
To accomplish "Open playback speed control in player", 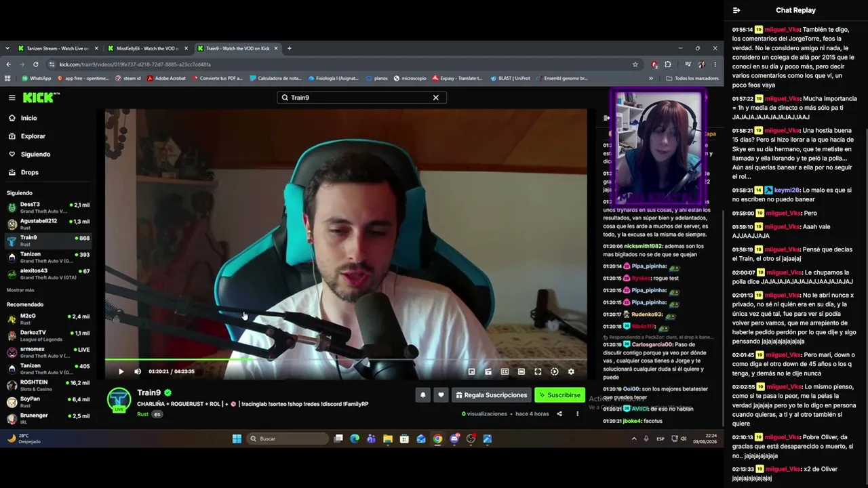I will 555,371.
